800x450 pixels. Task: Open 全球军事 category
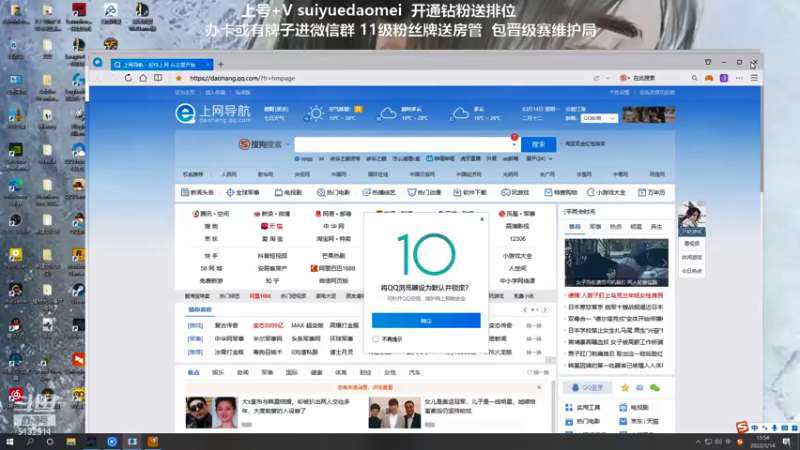(243, 192)
